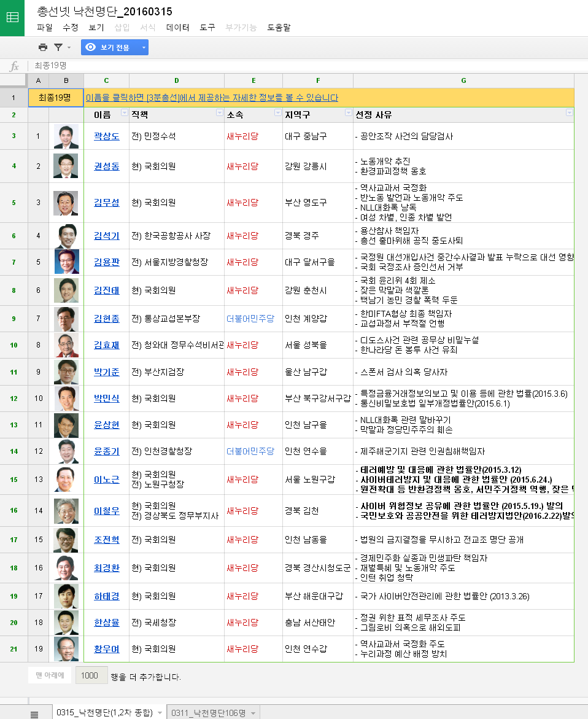Open the 권성동 name link

(x=107, y=166)
